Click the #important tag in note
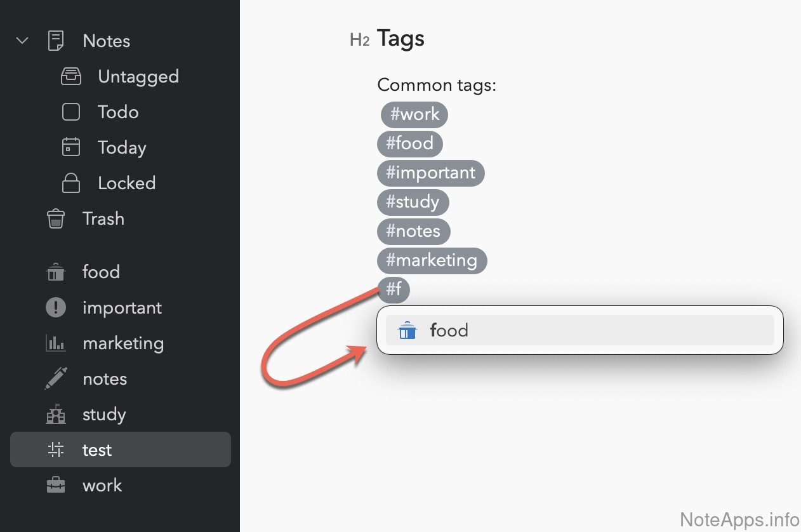The width and height of the screenshot is (801, 532). [x=430, y=173]
